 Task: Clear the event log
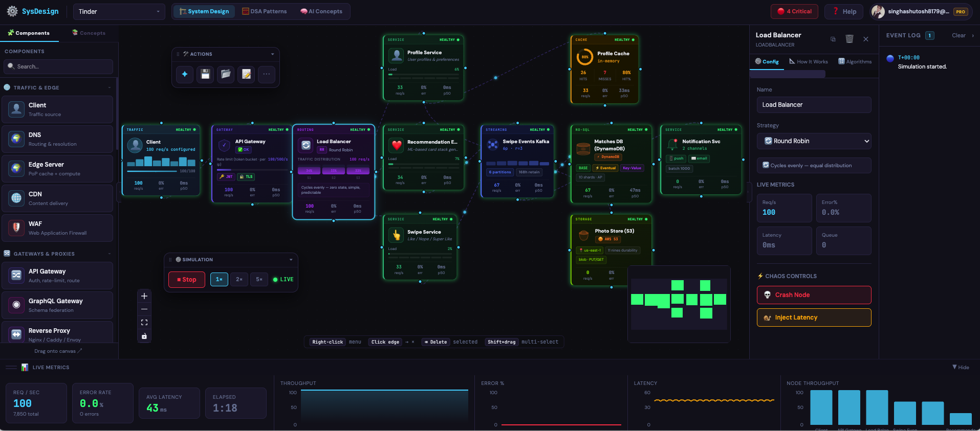[959, 36]
